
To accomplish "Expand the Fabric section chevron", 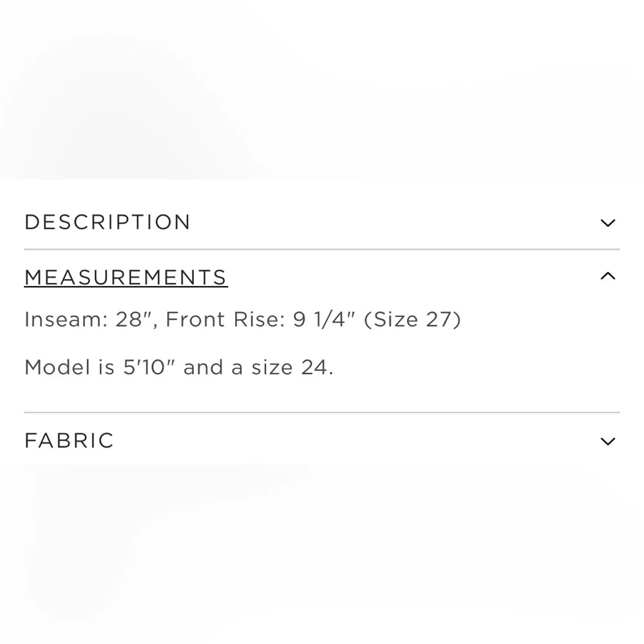I will [x=607, y=441].
